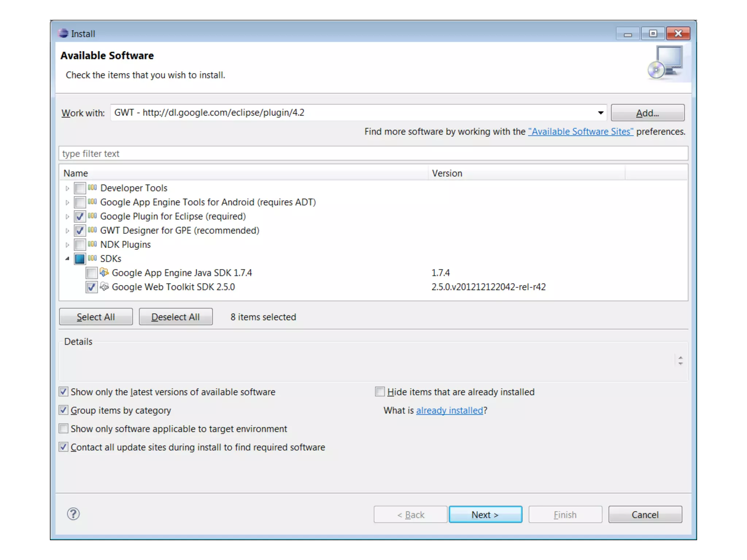Open the Work with site dropdown

600,113
